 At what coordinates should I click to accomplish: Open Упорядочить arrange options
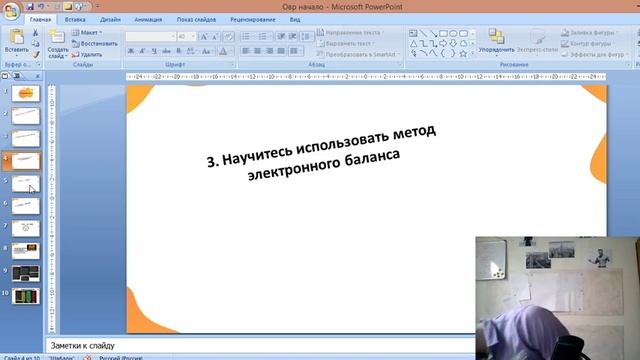(496, 42)
